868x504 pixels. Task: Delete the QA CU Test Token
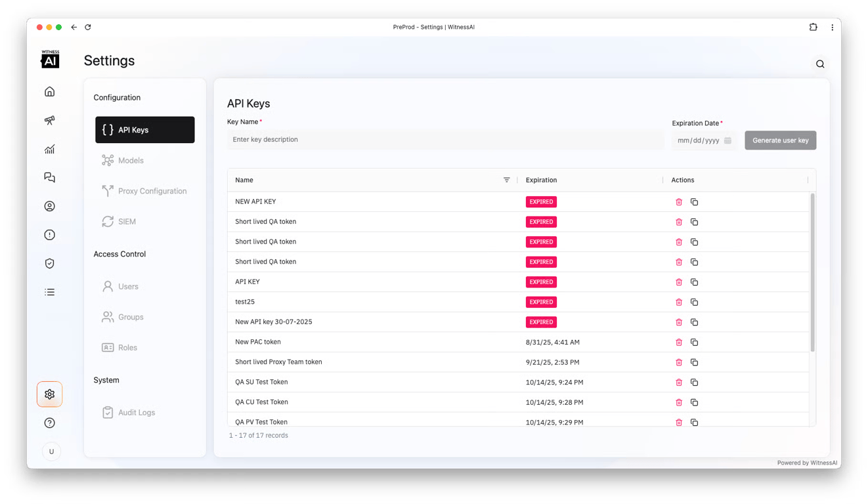pyautogui.click(x=679, y=402)
